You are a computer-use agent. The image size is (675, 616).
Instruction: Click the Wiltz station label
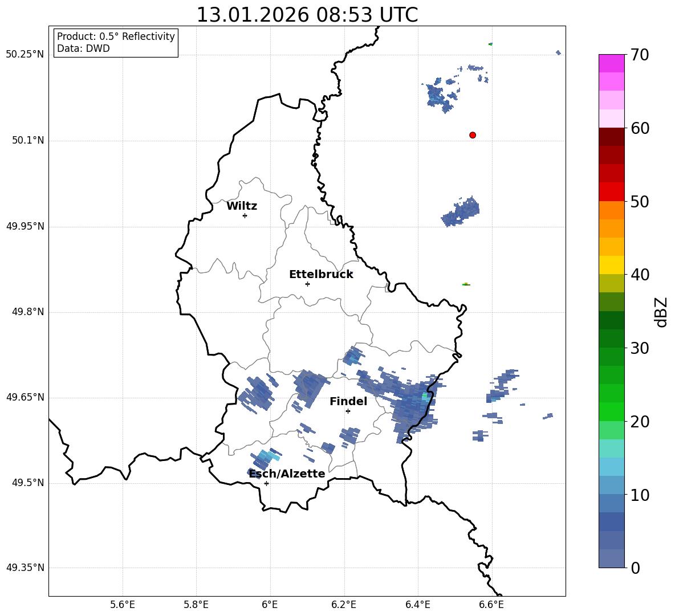pos(242,206)
